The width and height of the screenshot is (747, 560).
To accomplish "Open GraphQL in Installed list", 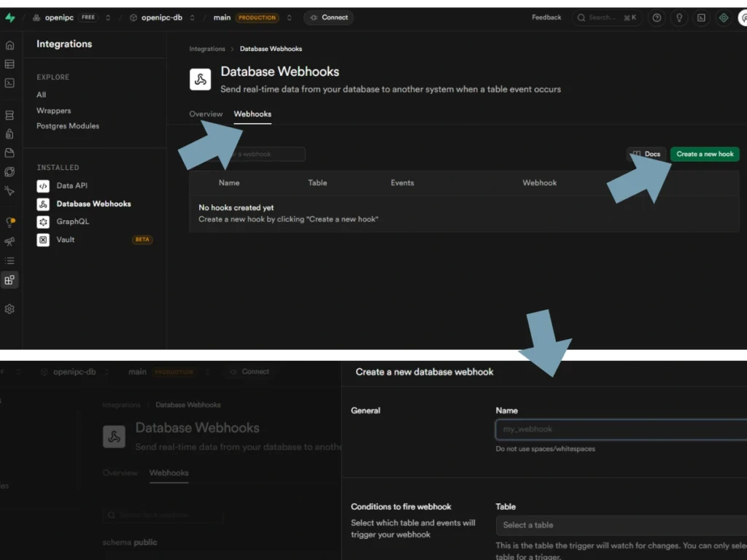I will (73, 222).
